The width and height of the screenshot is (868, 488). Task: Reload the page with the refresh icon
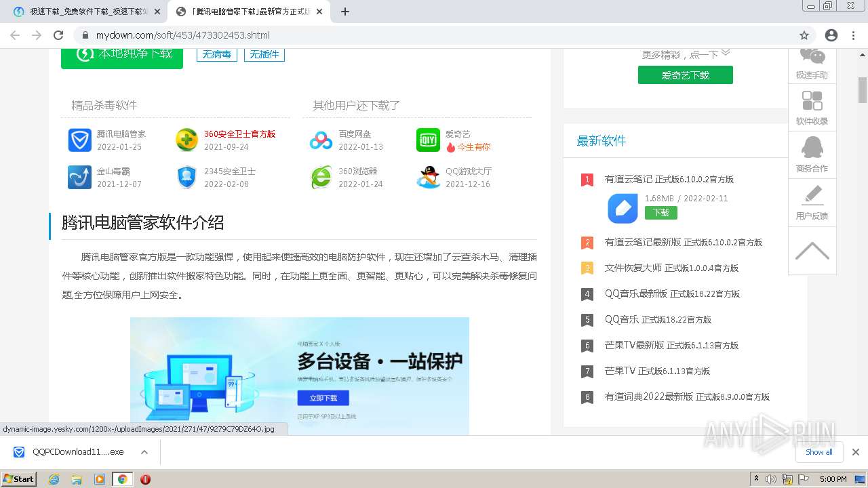[x=58, y=35]
